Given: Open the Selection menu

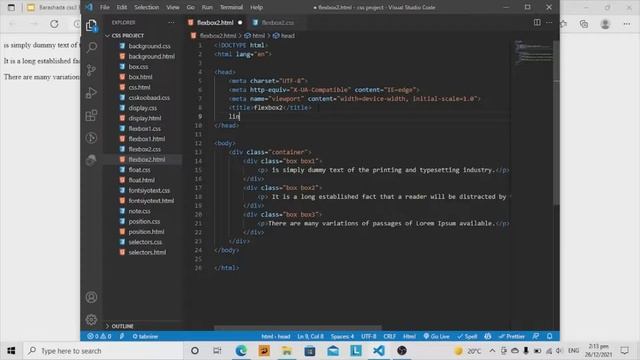Looking at the screenshot, I should pyautogui.click(x=147, y=7).
